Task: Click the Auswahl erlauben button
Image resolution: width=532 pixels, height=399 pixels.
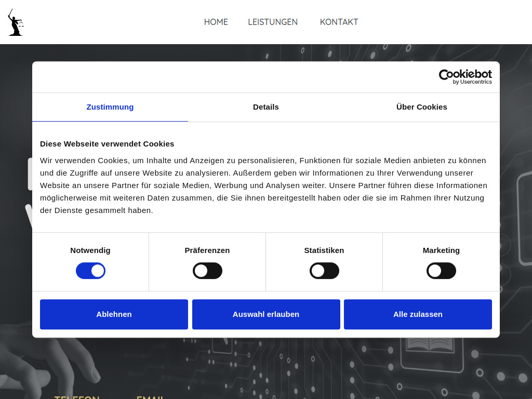Action: [x=266, y=314]
